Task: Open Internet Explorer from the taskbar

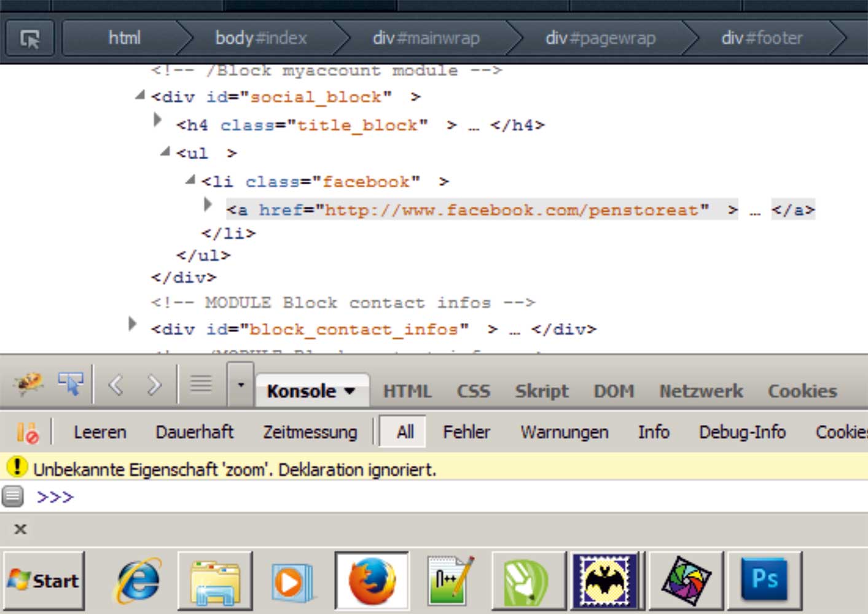Action: pos(138,581)
